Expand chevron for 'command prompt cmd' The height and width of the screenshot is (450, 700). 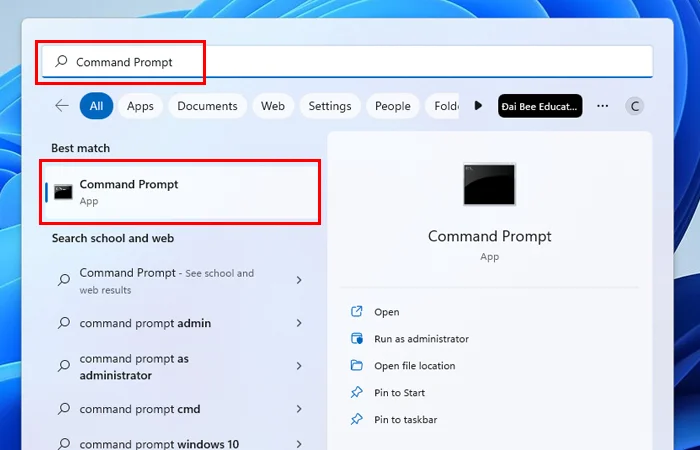(x=299, y=409)
